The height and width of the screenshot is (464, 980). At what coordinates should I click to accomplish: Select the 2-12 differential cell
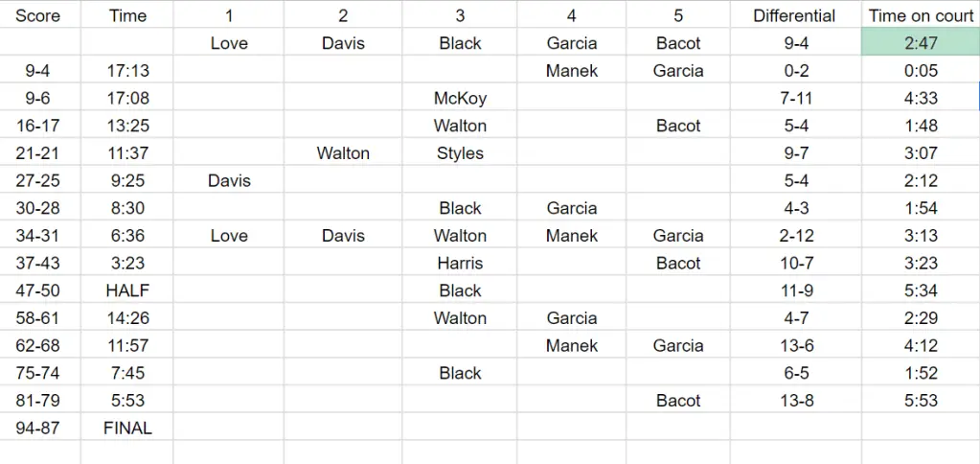click(794, 236)
